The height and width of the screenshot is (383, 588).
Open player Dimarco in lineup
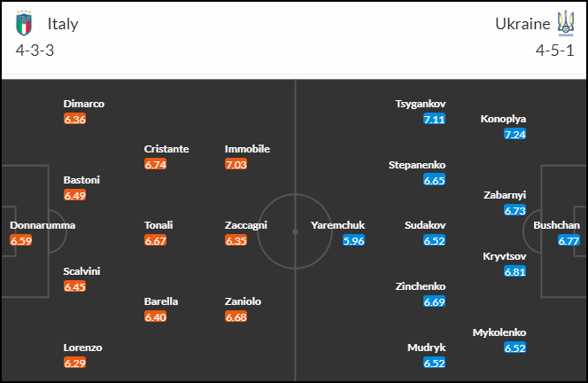pos(84,104)
